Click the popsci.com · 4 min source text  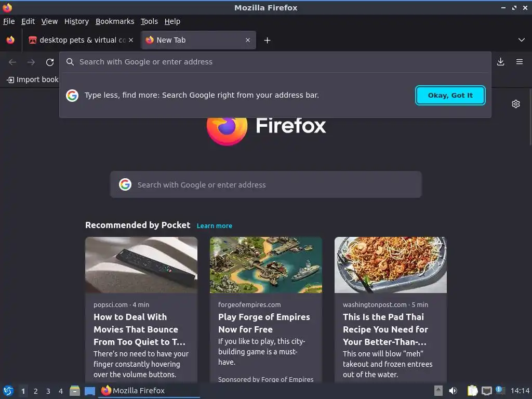pos(121,304)
